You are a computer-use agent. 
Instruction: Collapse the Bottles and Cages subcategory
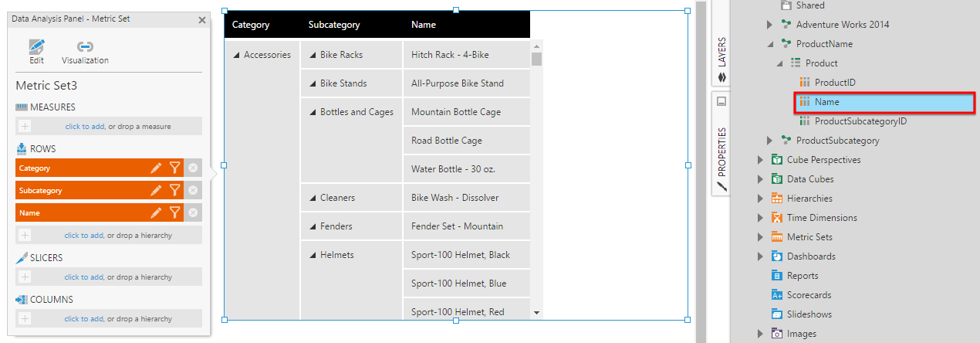point(313,112)
